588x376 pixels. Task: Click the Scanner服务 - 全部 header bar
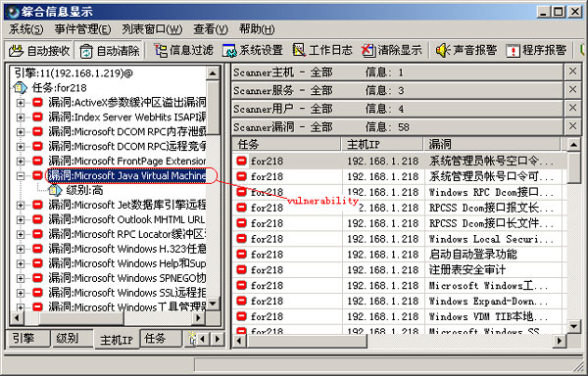point(397,90)
